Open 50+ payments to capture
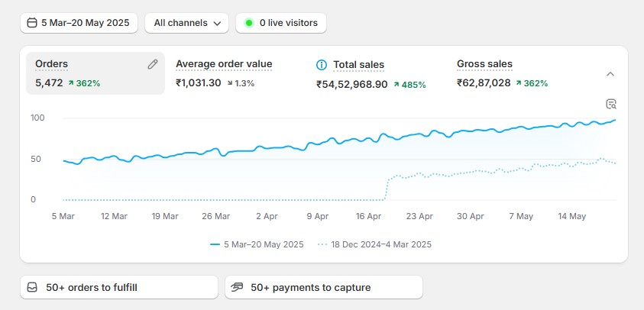 tap(323, 288)
